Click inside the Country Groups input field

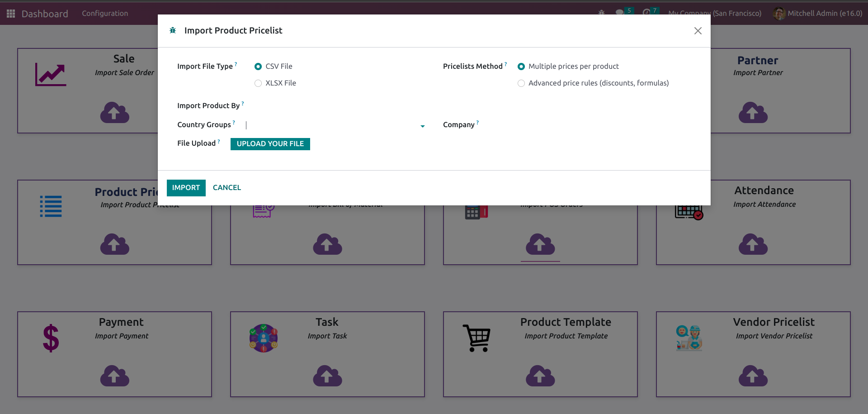point(332,125)
